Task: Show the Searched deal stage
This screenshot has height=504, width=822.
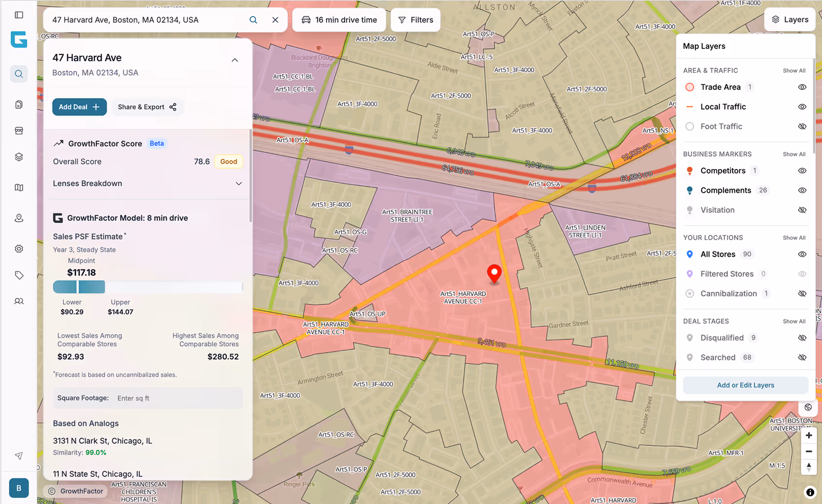Action: click(x=802, y=357)
